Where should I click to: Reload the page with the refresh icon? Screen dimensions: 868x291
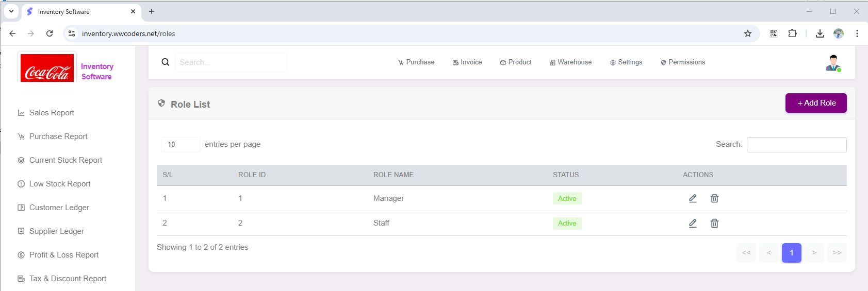50,33
